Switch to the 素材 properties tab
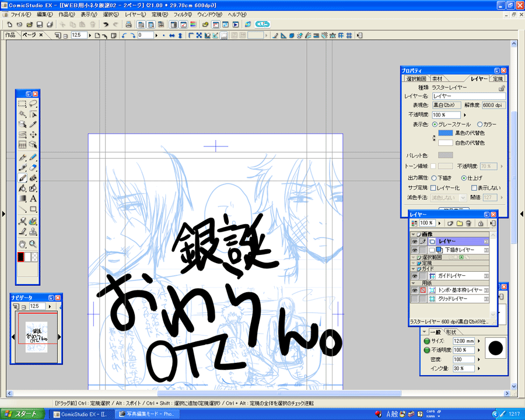525x420 pixels. (437, 79)
